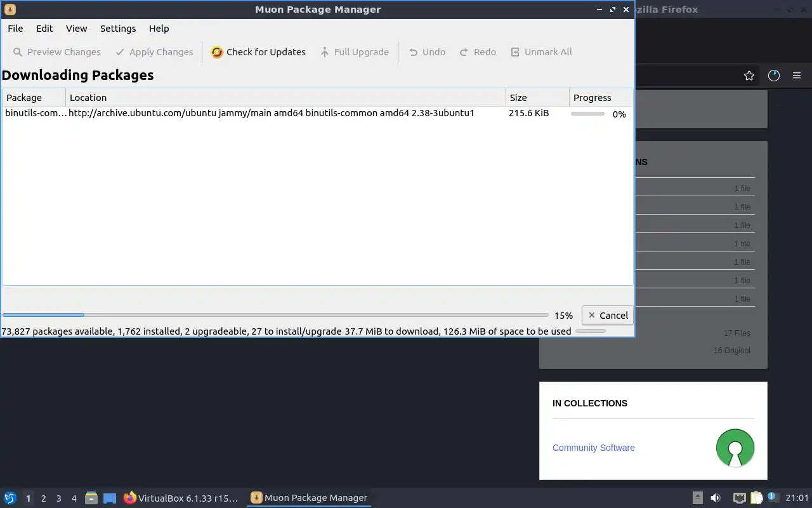Open the View menu
812x508 pixels.
(x=76, y=29)
